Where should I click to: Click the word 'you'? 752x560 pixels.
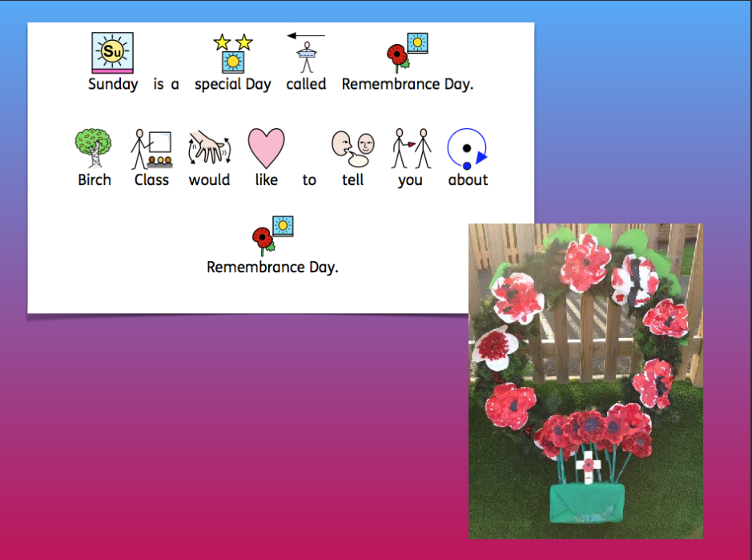[410, 181]
